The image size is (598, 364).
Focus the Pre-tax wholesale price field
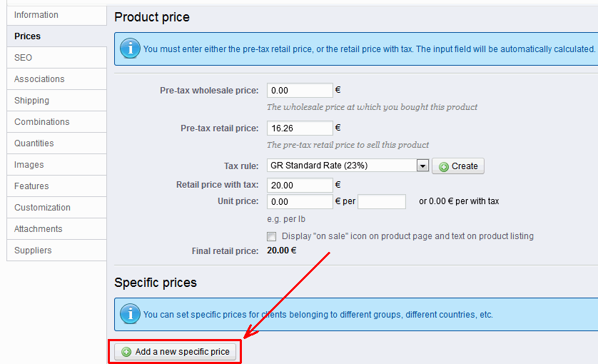(300, 91)
